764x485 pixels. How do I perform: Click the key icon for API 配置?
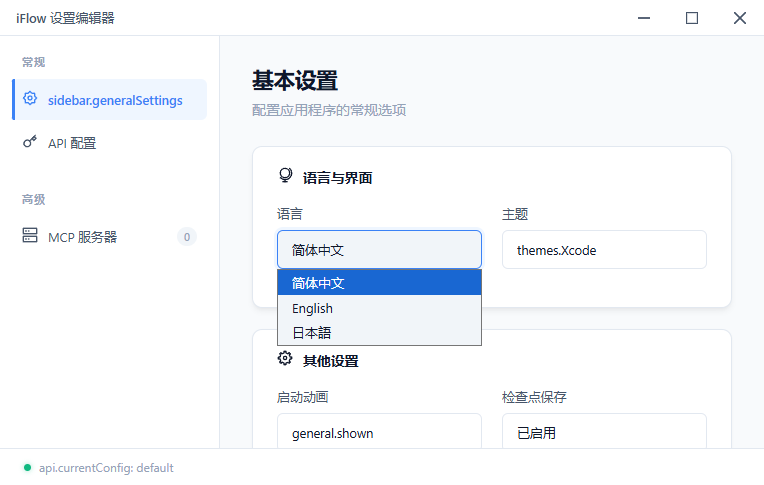(30, 143)
